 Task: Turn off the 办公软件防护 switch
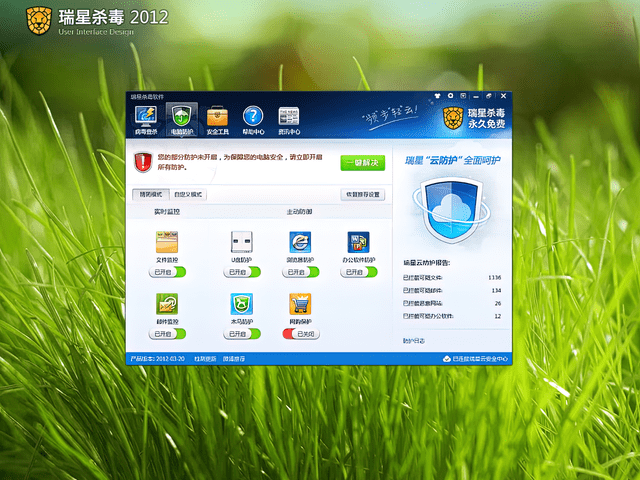click(x=359, y=272)
